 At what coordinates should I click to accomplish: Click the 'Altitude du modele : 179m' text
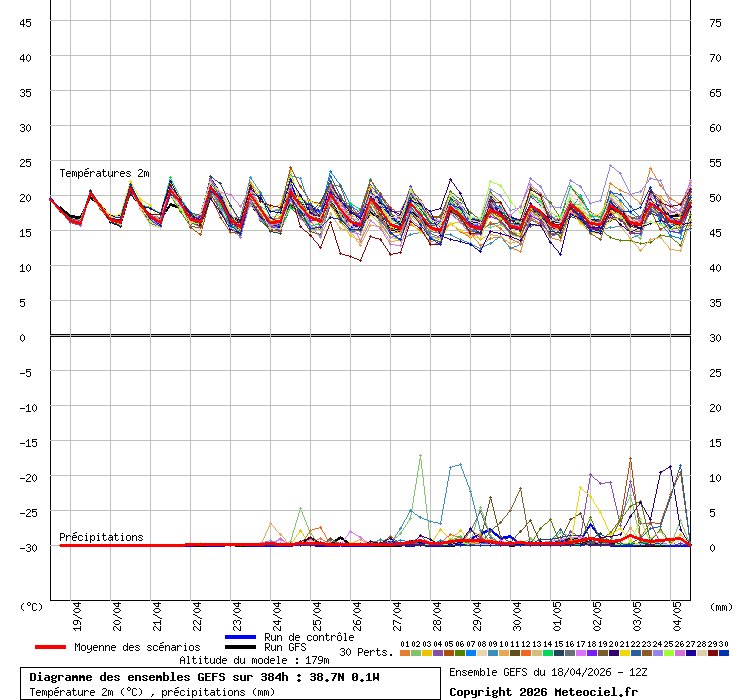[x=254, y=660]
